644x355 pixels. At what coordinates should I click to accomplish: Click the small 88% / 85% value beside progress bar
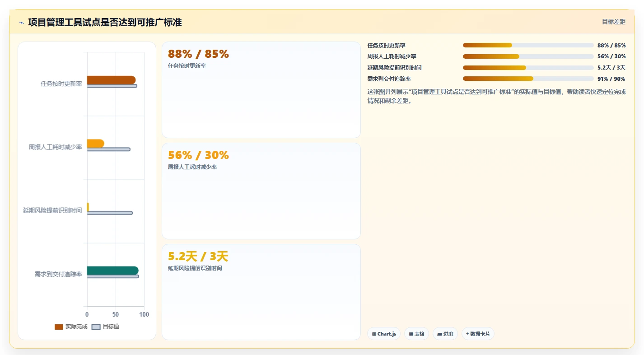611,45
